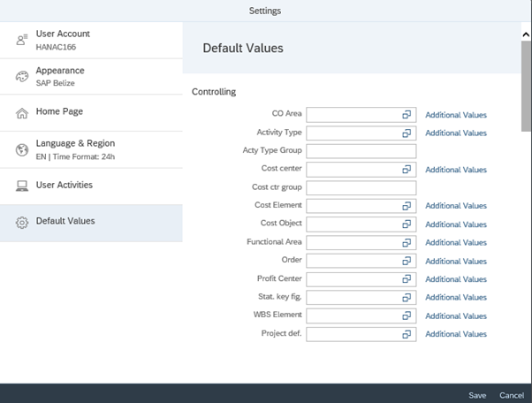Click Additional Values link for CO Area
Screen dimensions: 532x403
pos(455,115)
